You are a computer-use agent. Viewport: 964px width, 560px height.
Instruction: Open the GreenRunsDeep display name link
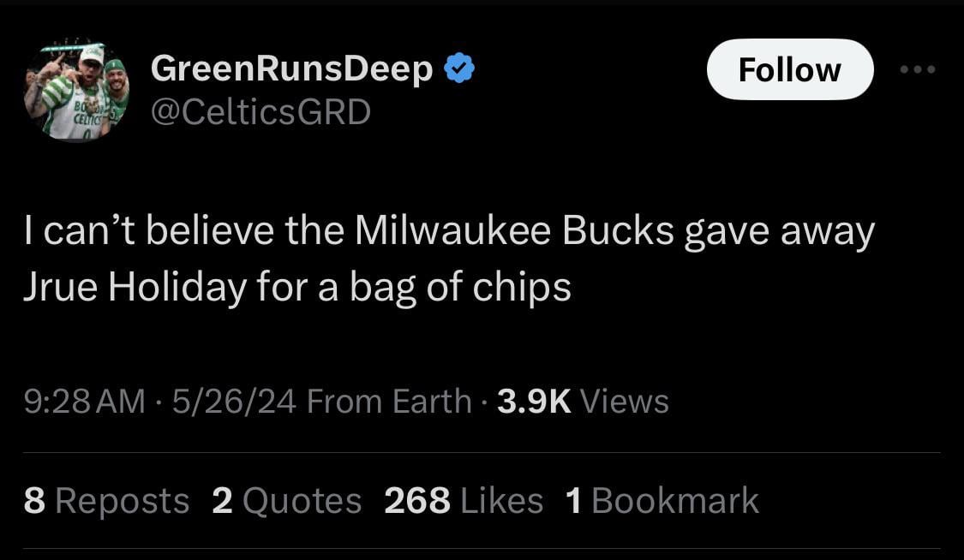coord(291,69)
